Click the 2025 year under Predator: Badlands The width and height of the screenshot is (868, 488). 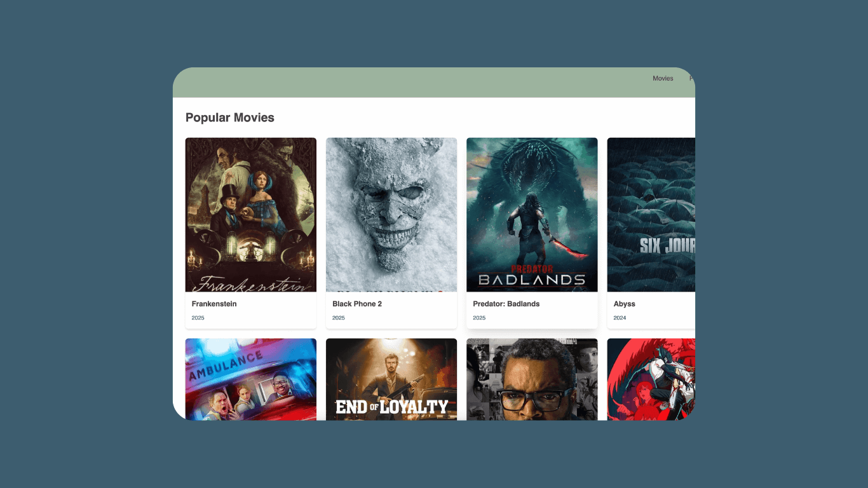479,318
